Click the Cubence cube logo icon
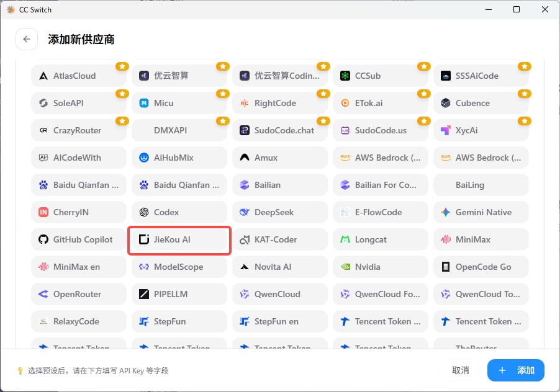 tap(446, 103)
